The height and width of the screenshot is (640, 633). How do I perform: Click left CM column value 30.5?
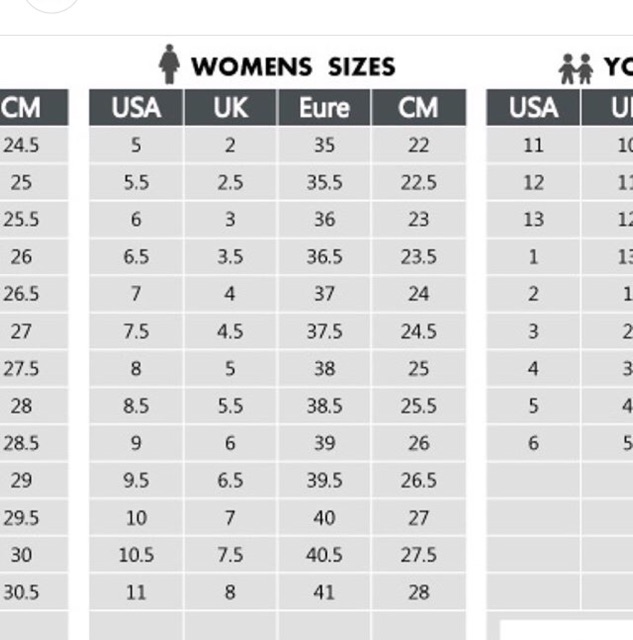(x=21, y=592)
